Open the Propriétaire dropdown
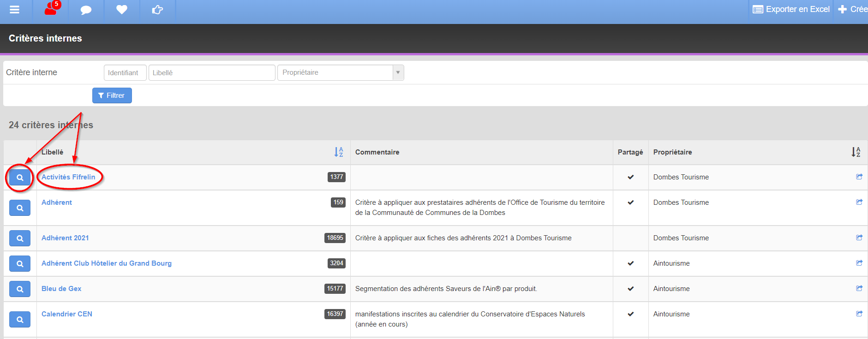The width and height of the screenshot is (868, 339). (341, 73)
